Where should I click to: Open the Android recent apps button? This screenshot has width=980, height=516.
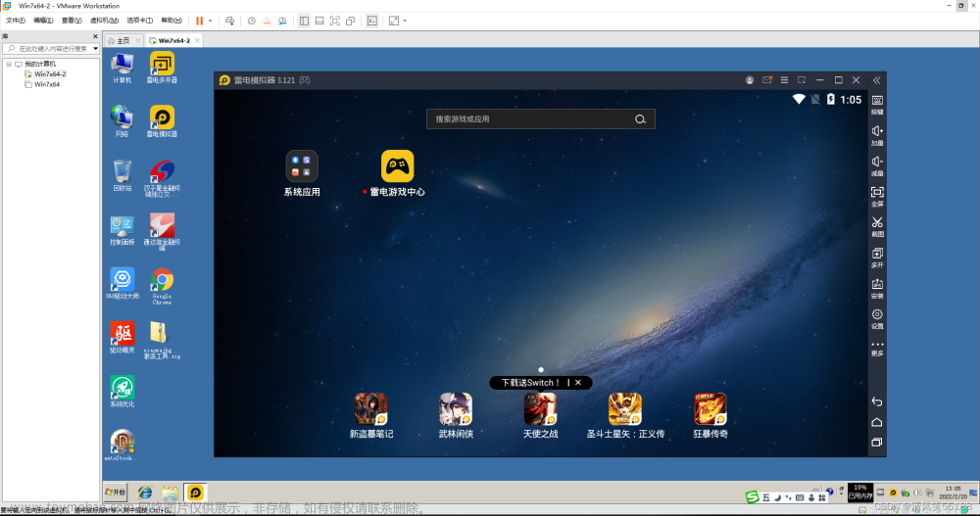(877, 443)
